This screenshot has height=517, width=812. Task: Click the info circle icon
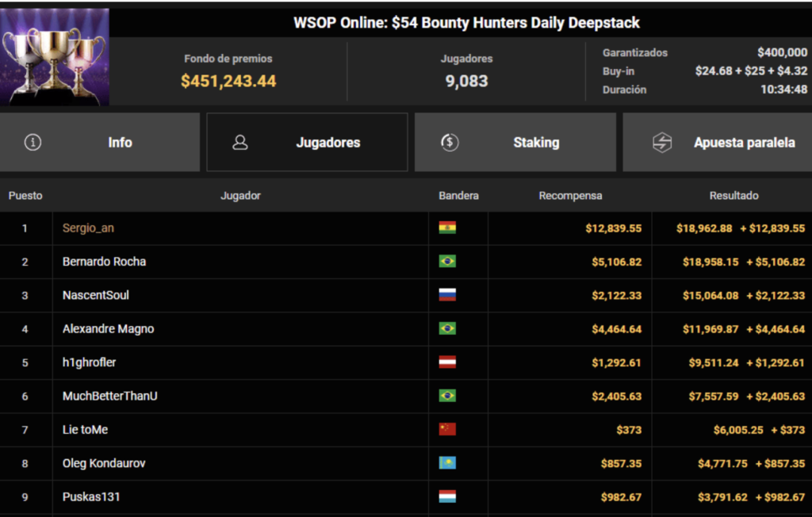point(33,142)
